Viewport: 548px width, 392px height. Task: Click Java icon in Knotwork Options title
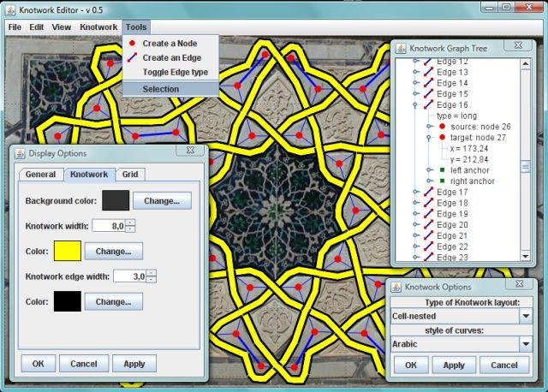tap(396, 287)
